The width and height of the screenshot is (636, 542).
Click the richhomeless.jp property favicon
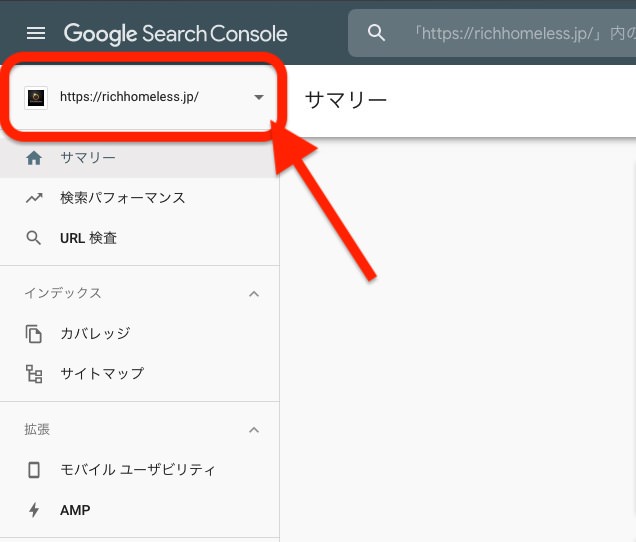(x=36, y=97)
